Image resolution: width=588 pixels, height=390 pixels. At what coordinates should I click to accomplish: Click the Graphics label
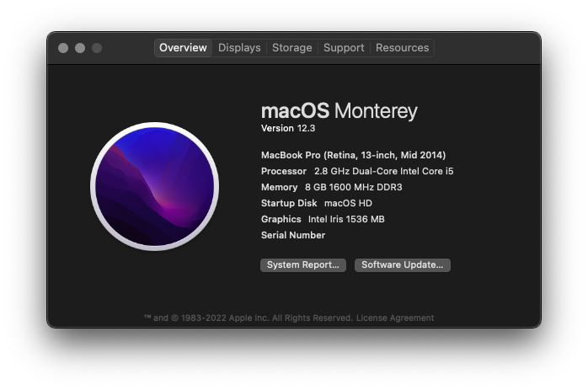click(281, 219)
